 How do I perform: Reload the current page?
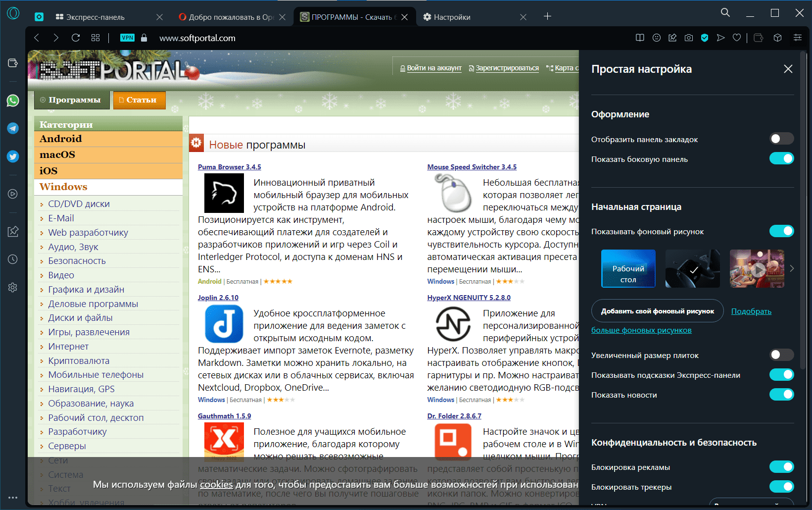point(76,38)
